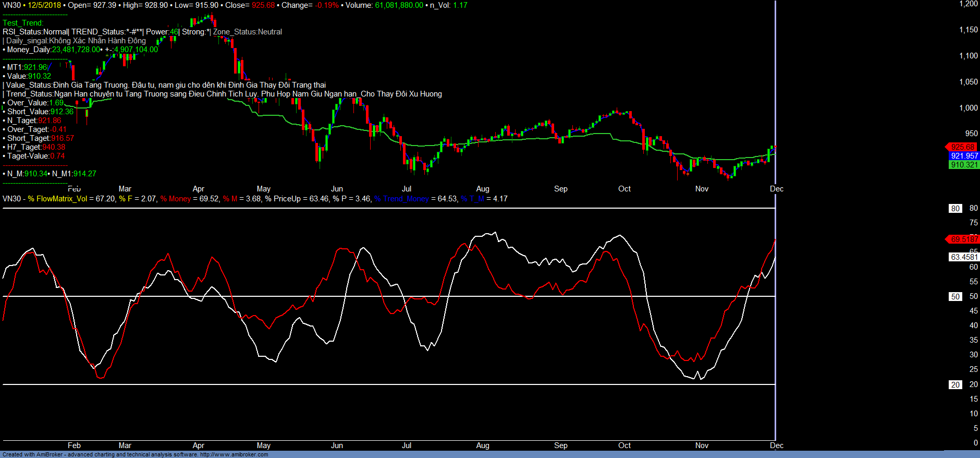This screenshot has width=980, height=458.
Task: Click the Jun label on bottom indicator axis
Action: [337, 445]
